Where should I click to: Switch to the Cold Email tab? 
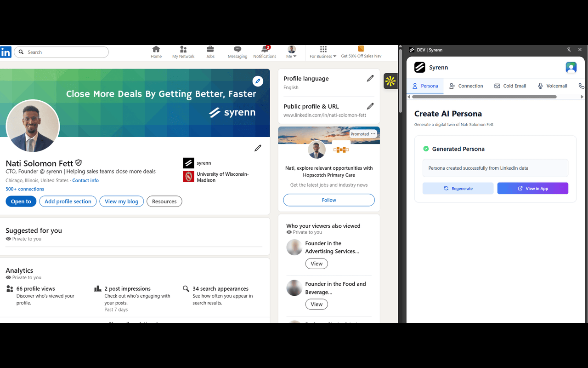point(510,86)
